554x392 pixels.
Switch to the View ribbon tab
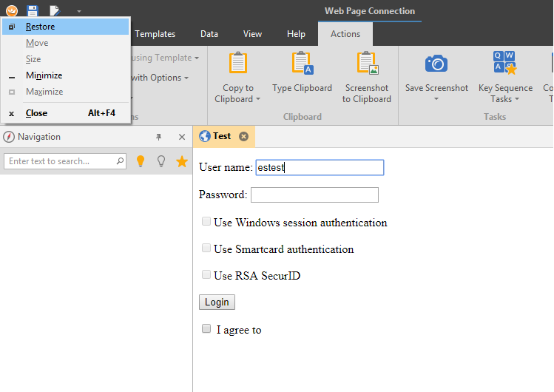click(x=253, y=34)
